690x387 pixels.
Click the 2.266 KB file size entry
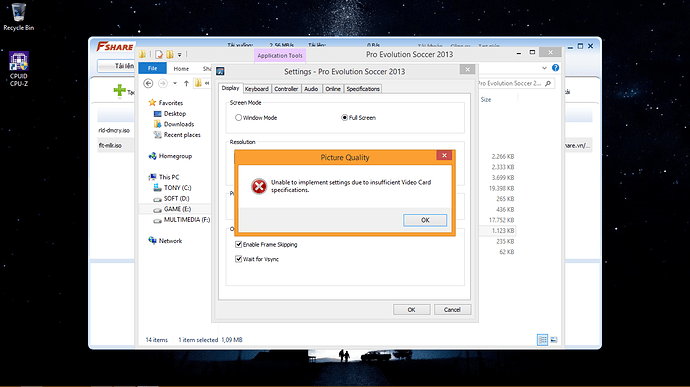click(503, 156)
